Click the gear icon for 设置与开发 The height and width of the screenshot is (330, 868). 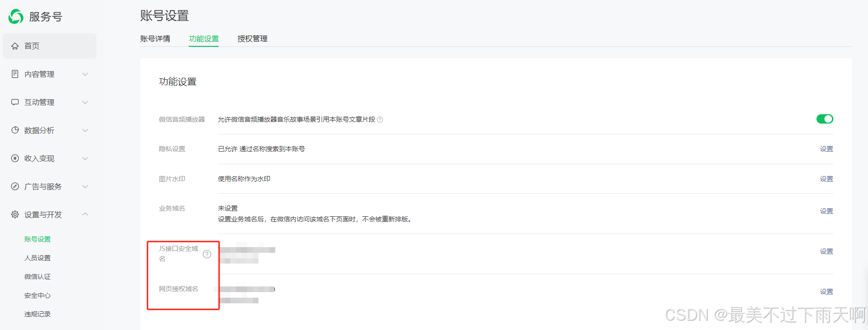click(x=15, y=214)
